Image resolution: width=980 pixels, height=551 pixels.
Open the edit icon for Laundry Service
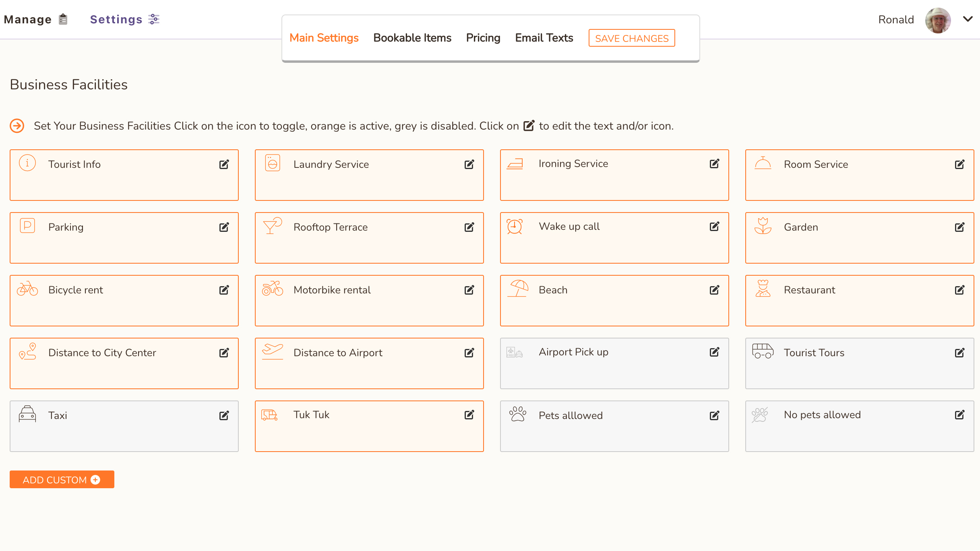[469, 164]
